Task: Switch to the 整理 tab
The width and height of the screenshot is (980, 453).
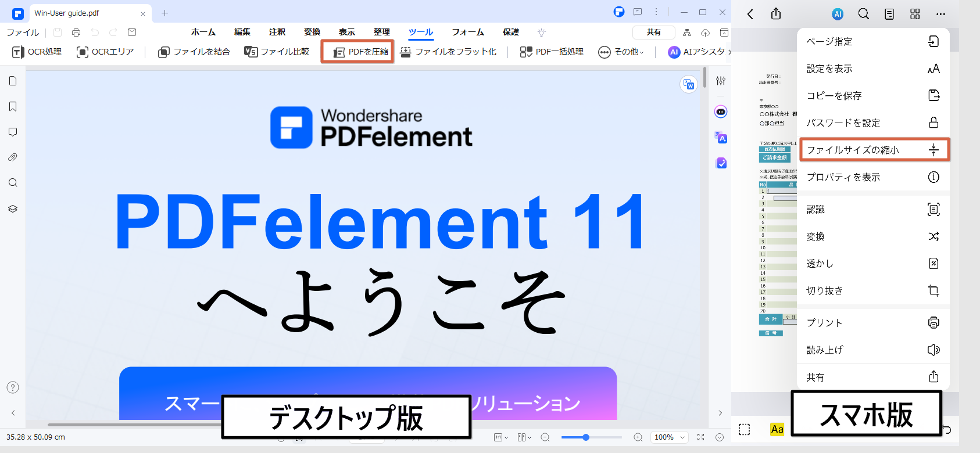Action: coord(382,32)
